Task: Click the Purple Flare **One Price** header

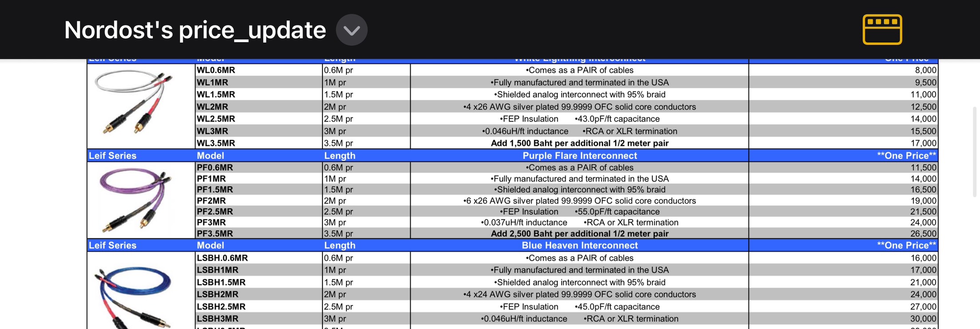Action: pos(906,156)
